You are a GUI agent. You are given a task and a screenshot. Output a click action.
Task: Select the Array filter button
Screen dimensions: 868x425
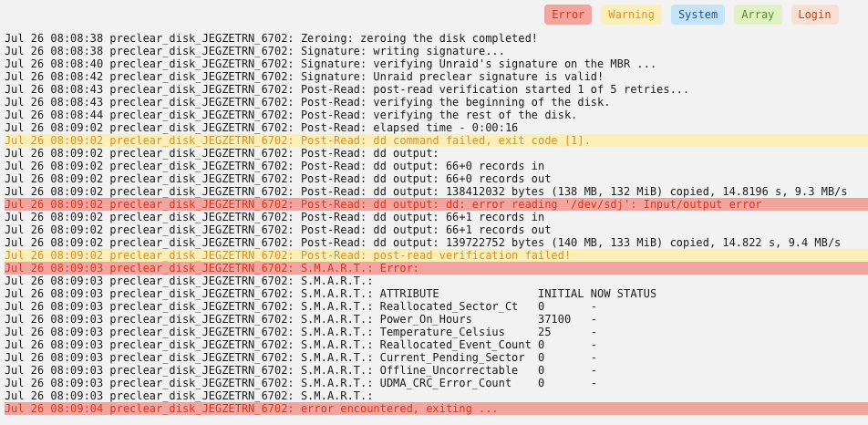(758, 15)
